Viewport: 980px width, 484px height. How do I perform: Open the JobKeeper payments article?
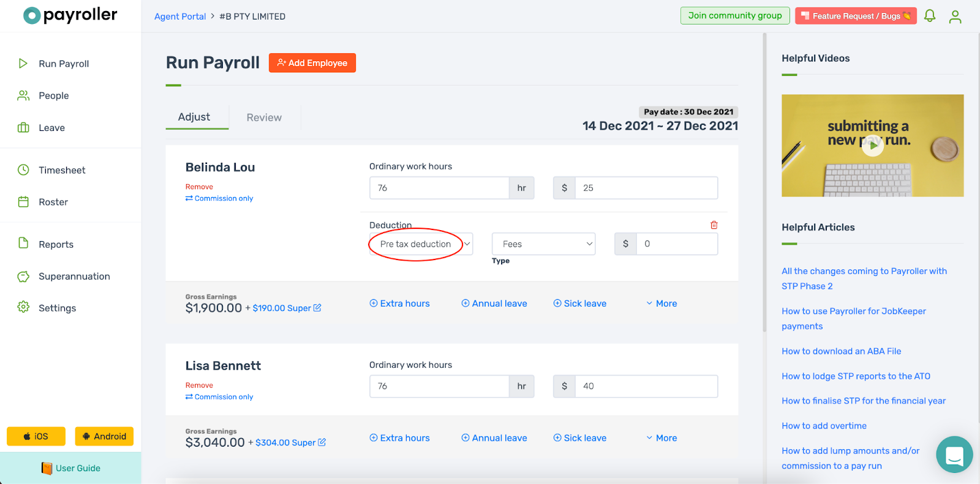pyautogui.click(x=854, y=319)
